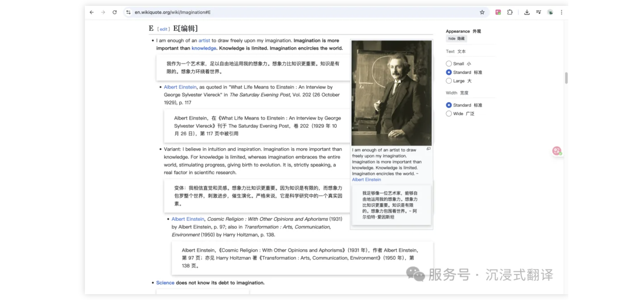The height and width of the screenshot is (300, 644).
Task: Select Standard width option
Action: tap(449, 105)
